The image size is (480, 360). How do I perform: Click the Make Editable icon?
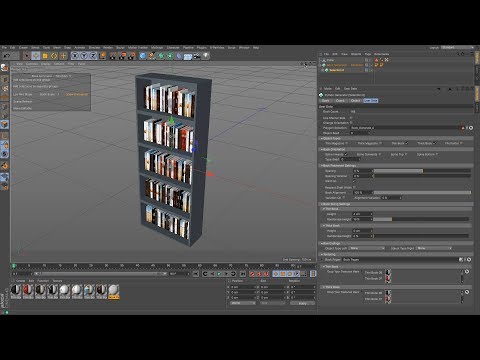tap(5, 68)
